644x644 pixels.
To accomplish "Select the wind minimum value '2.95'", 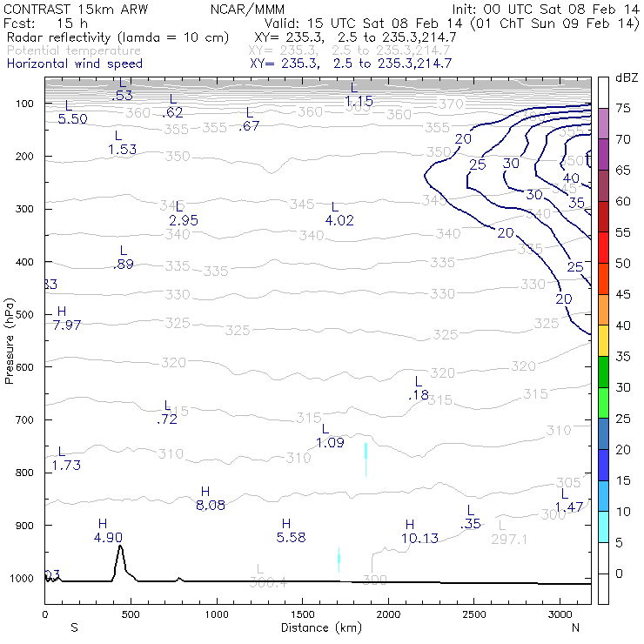I will 184,220.
